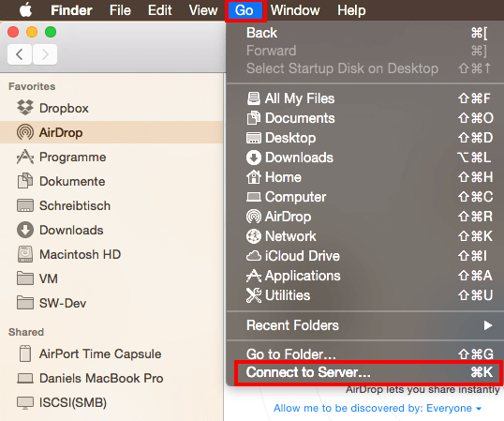Select ISCSI(SMB) under Shared
This screenshot has height=421, width=504.
(x=73, y=402)
